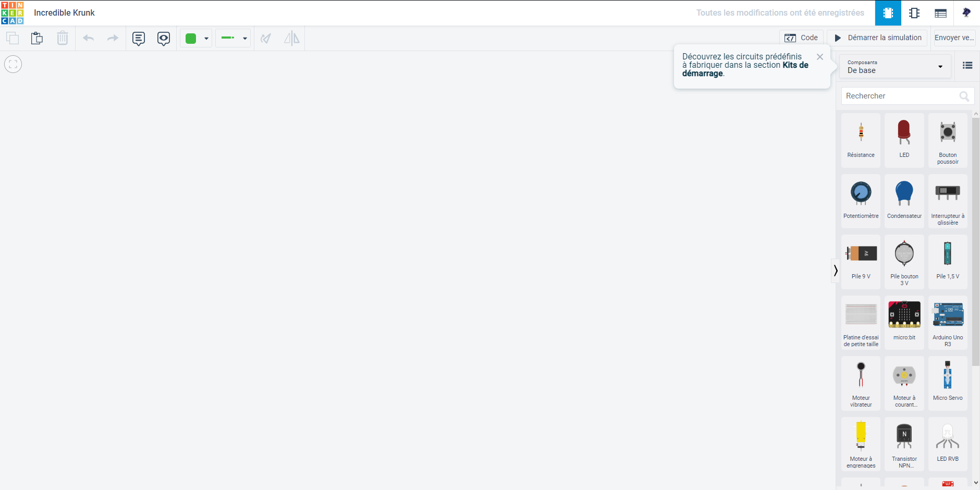Close the Kits de démarrage tooltip

[820, 57]
